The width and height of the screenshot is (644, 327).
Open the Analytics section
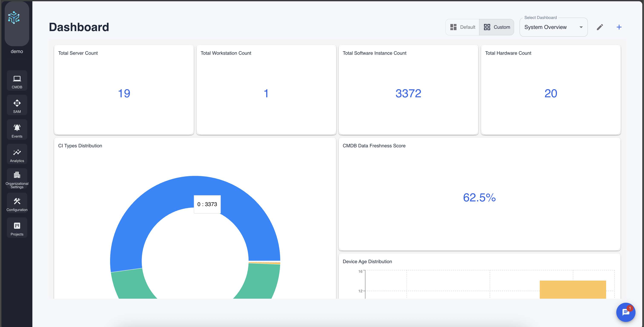pos(17,154)
